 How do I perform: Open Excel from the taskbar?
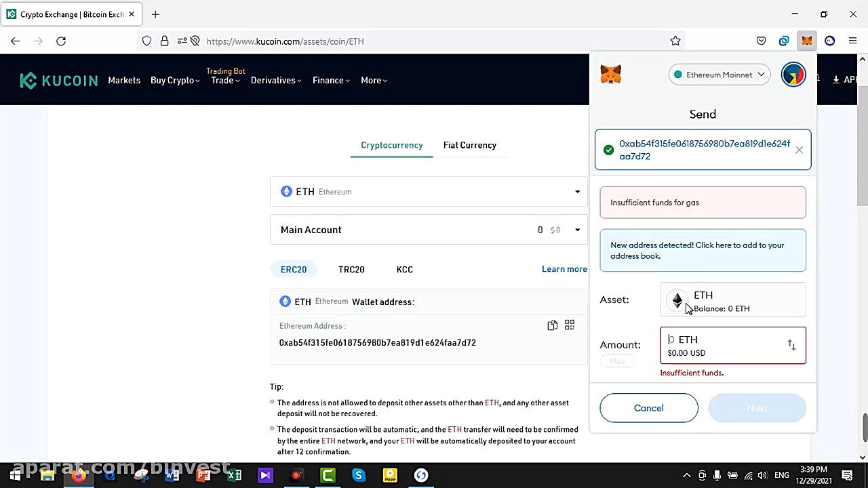[x=234, y=476]
